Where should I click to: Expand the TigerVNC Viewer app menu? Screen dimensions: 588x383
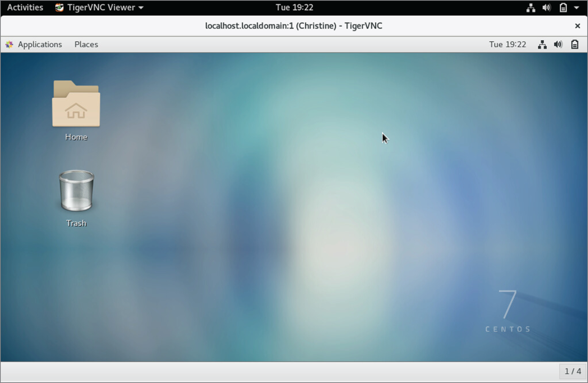pos(99,7)
